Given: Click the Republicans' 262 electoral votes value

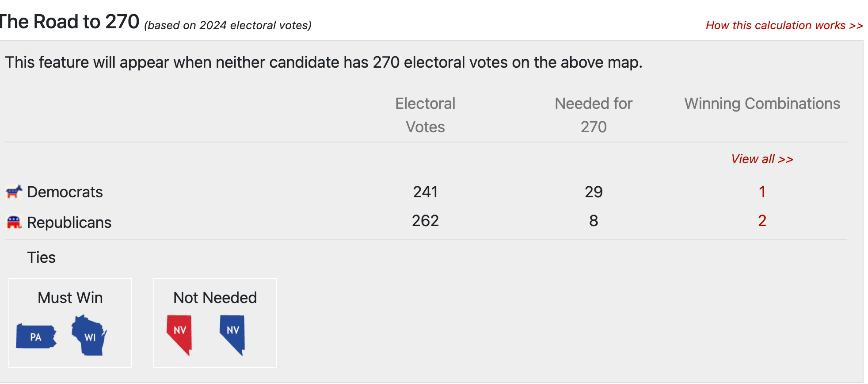Looking at the screenshot, I should [425, 221].
